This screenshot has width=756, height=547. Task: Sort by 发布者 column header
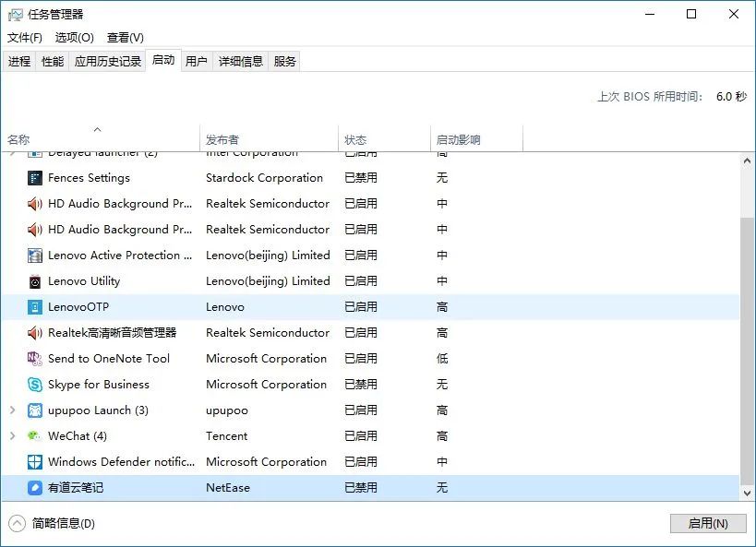point(222,140)
